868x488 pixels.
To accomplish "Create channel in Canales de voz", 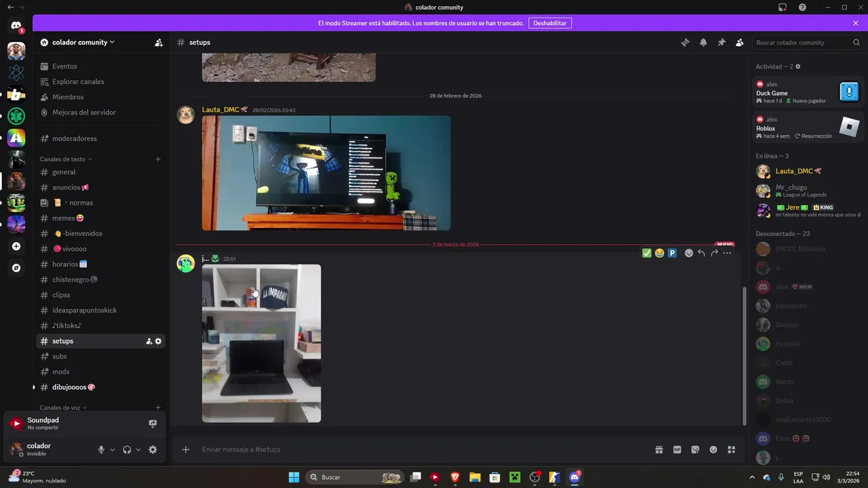I will tap(158, 408).
